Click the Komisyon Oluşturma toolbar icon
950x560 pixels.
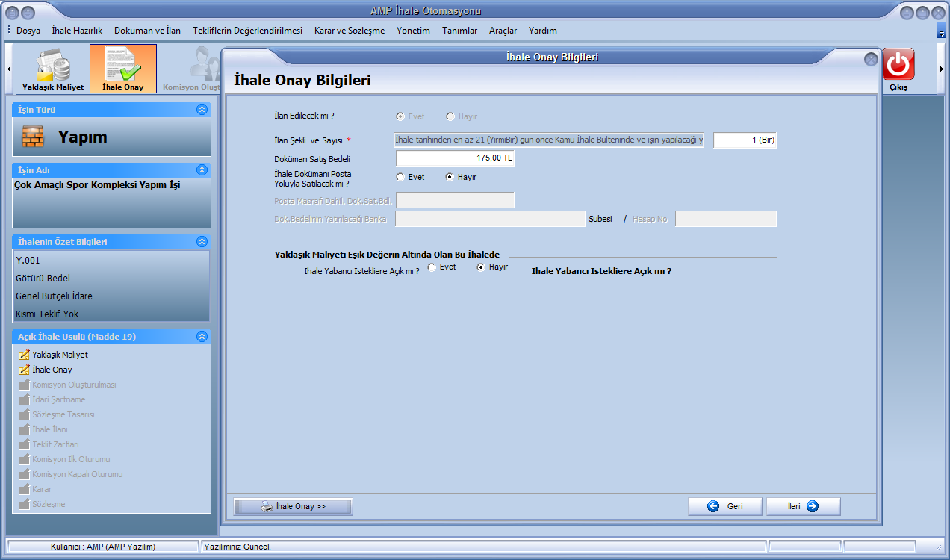click(x=196, y=69)
